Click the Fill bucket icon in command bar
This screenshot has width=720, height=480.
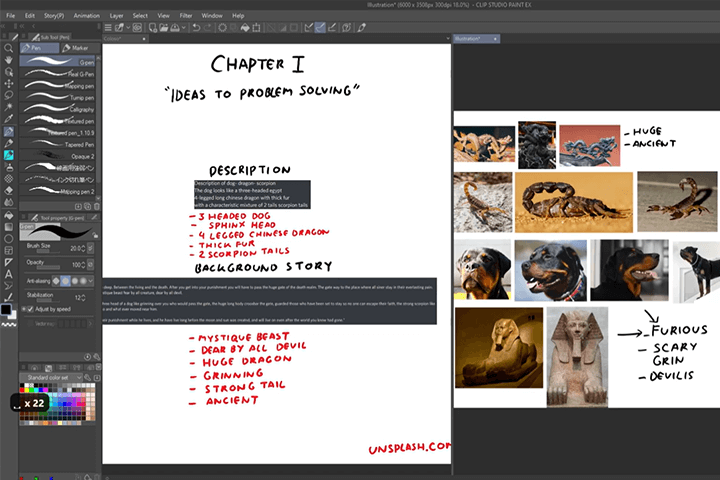tap(245, 28)
